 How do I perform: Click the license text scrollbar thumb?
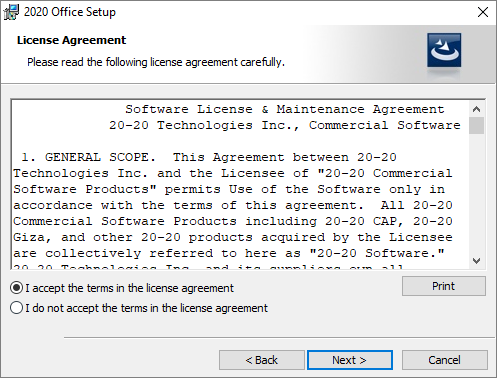476,126
